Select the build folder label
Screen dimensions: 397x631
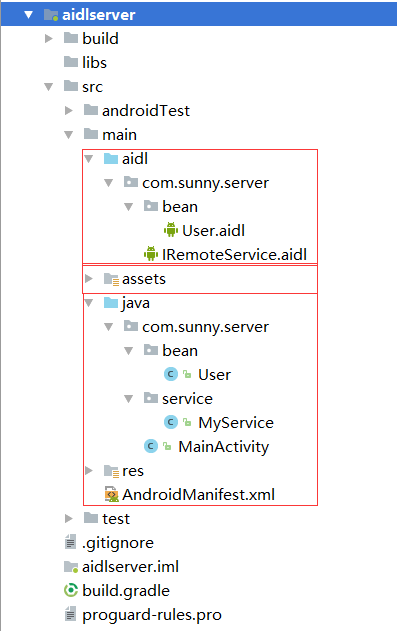101,39
